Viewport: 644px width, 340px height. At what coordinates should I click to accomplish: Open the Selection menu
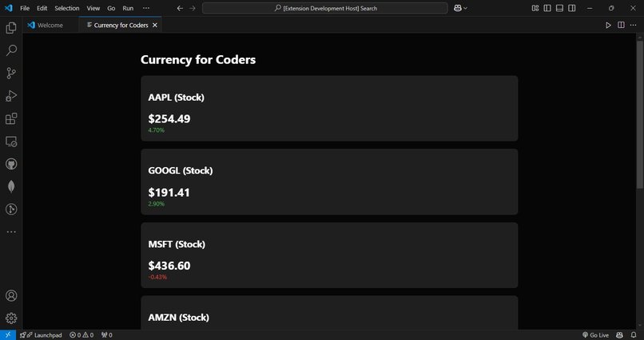coord(67,8)
